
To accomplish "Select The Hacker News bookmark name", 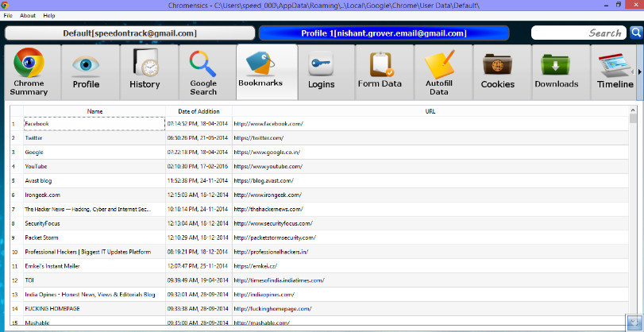I will click(94, 209).
